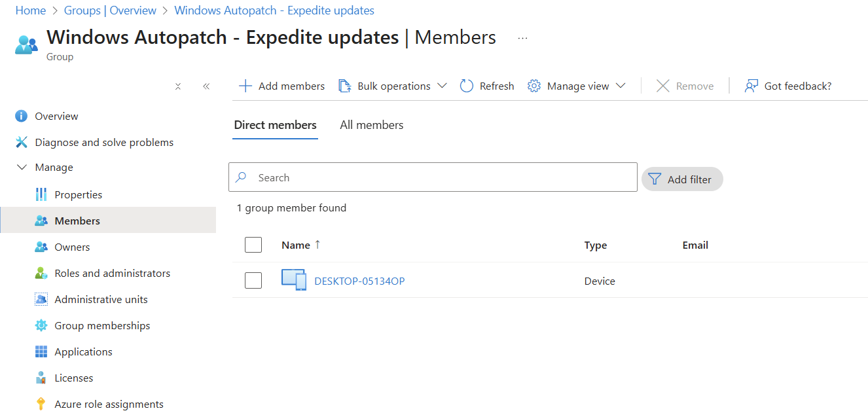Select the DESKTOP-05134OP row checkbox
868x413 pixels.
[x=253, y=281]
